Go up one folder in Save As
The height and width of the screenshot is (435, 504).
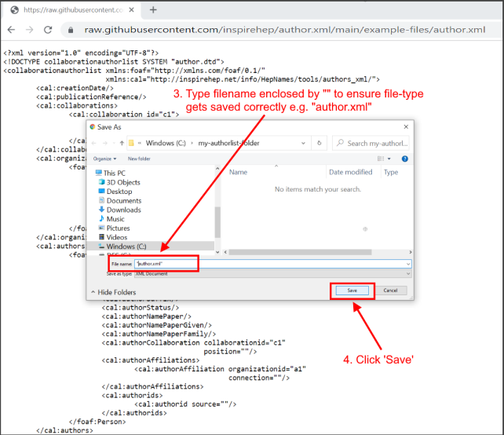[x=122, y=143]
